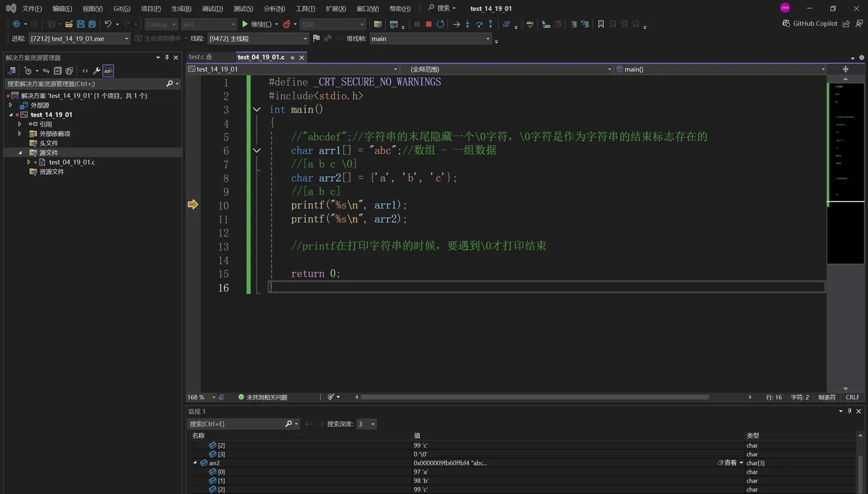Open the 文件(F) menu
868x494 pixels.
click(32, 9)
